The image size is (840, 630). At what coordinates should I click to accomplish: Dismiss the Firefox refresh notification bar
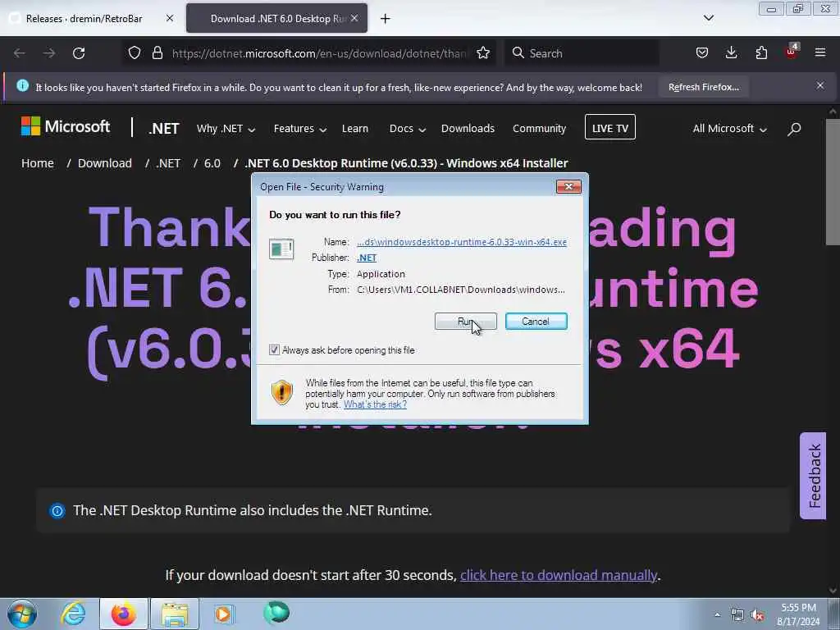pos(820,85)
